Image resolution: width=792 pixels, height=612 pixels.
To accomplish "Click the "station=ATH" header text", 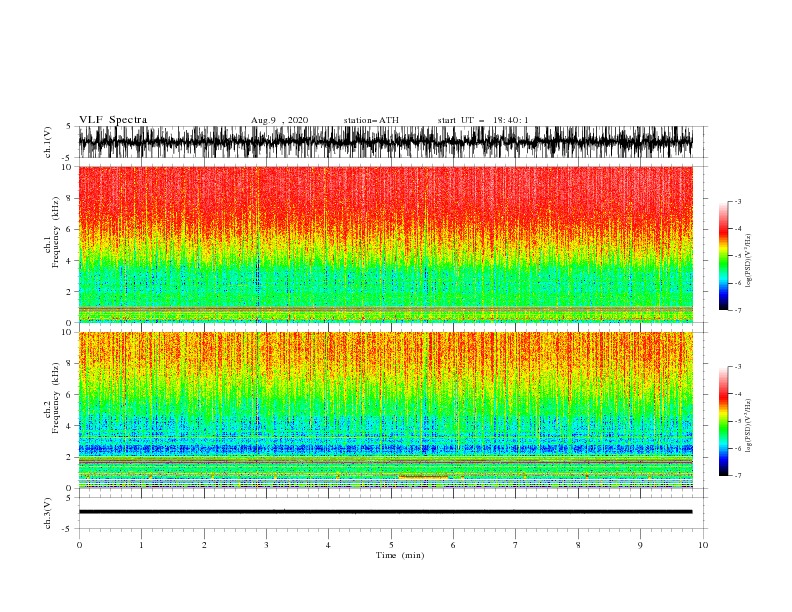I will tap(371, 120).
